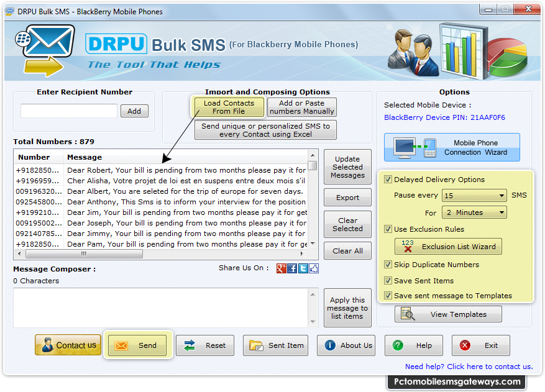This screenshot has height=392, width=545.
Task: Open the Pause every 15 SMS dropdown
Action: point(474,195)
